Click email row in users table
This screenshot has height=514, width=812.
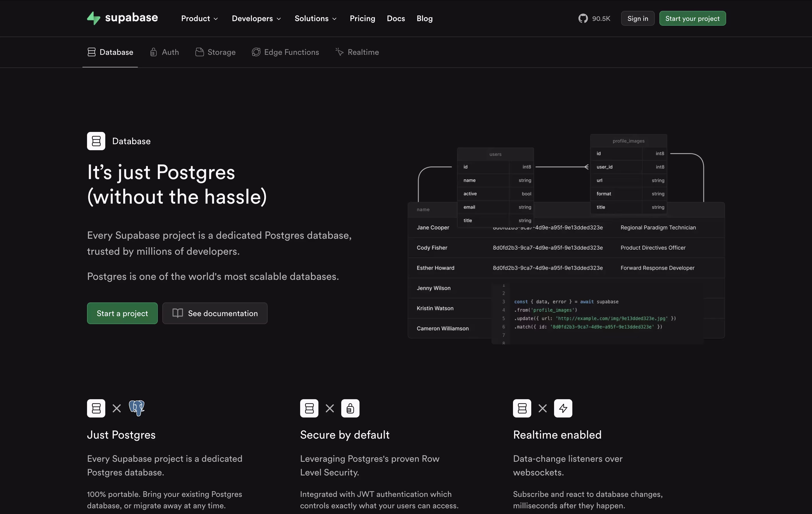click(495, 207)
